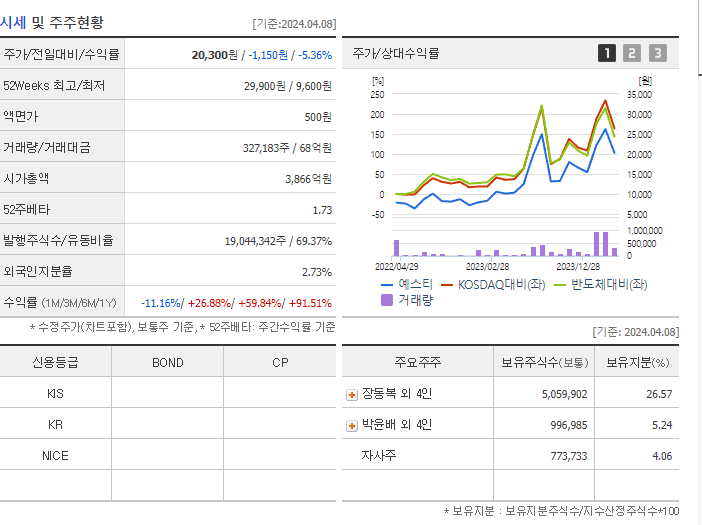The image size is (702, 525).
Task: Click the blue 예스티 legend line marker
Action: coord(387,285)
